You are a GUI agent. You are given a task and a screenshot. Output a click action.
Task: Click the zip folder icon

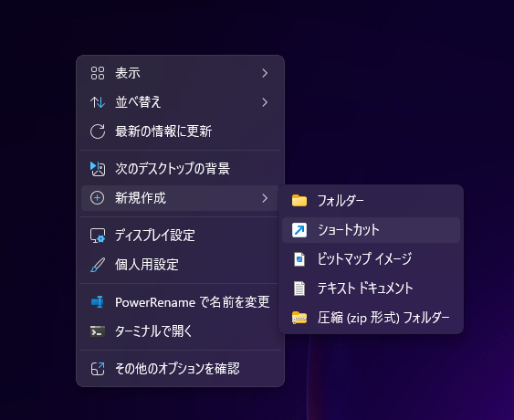299,318
